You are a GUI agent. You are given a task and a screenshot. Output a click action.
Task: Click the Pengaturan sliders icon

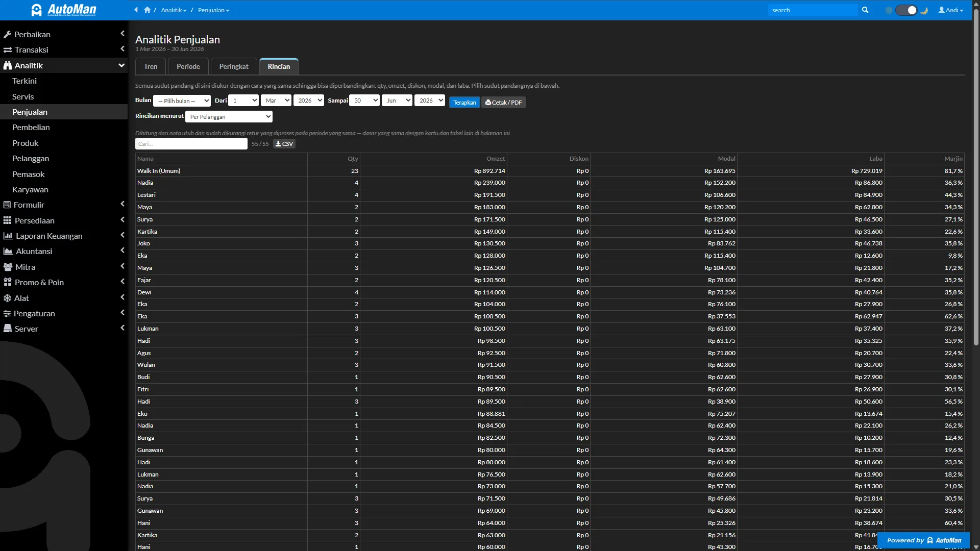(7, 314)
